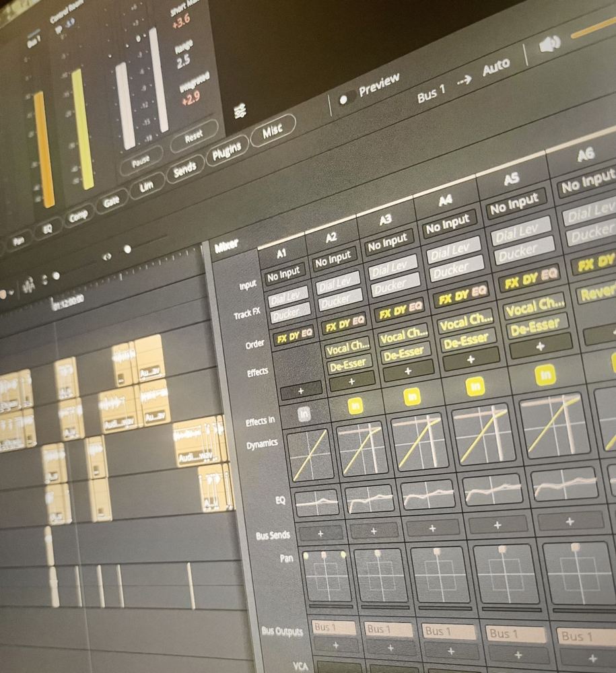Viewport: 616px width, 673px height.
Task: Open the Lim tab
Action: point(146,186)
